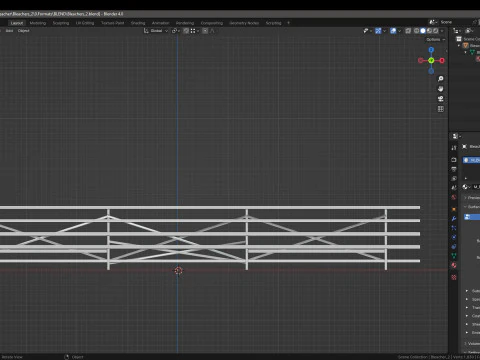Open the Object menu in viewport header
Viewport: 480px width, 360px height.
tap(23, 31)
